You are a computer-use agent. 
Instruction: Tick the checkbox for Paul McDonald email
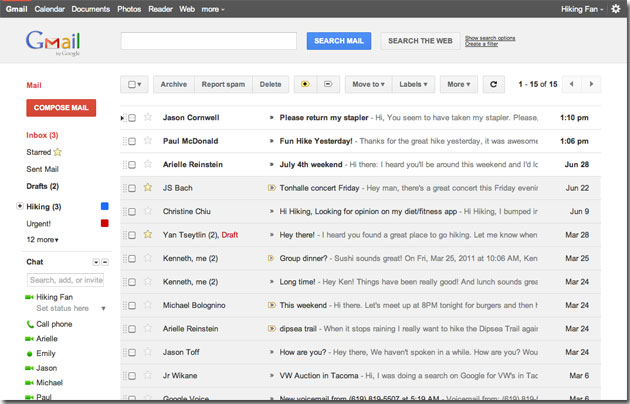click(132, 141)
